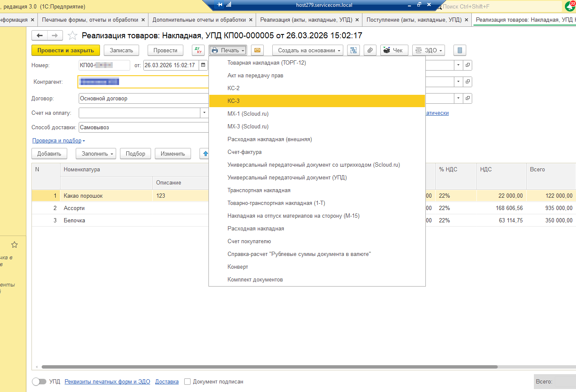
Task: Choose КС-3 in print menu
Action: click(x=317, y=101)
